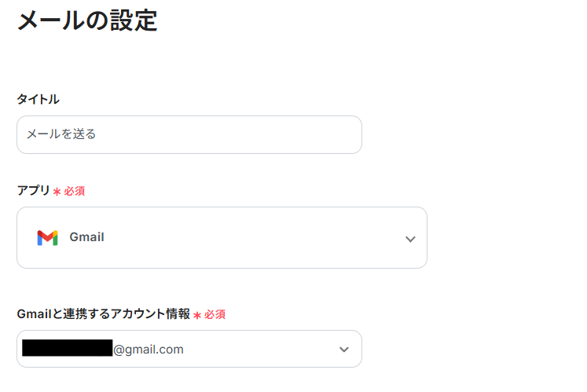Focus the タイトル input field
Screen dimensions: 587x392
coord(189,134)
